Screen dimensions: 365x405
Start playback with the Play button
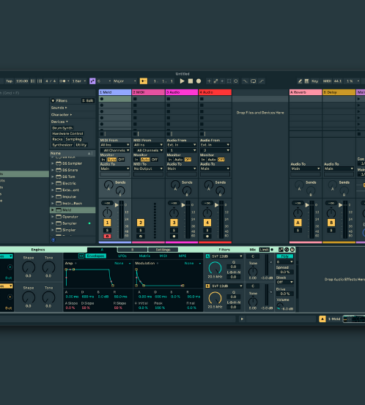coord(182,81)
